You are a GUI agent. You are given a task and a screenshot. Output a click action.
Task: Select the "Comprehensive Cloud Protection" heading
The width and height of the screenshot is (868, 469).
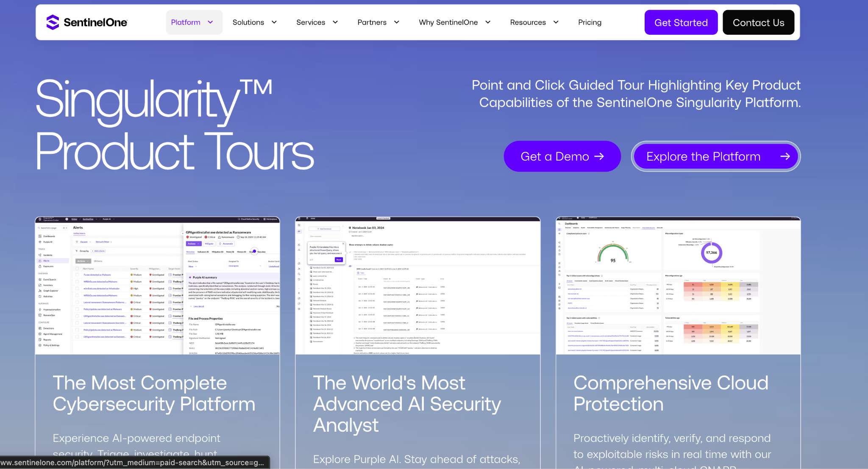click(671, 394)
